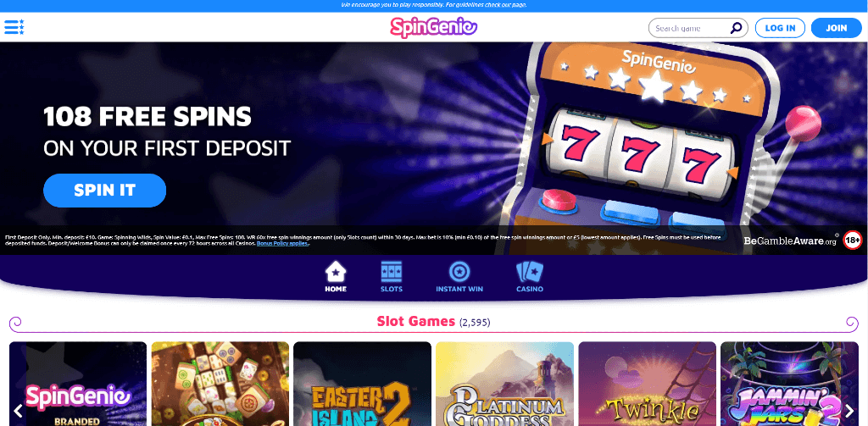Focus the Search game input field
This screenshot has width=868, height=426.
692,28
